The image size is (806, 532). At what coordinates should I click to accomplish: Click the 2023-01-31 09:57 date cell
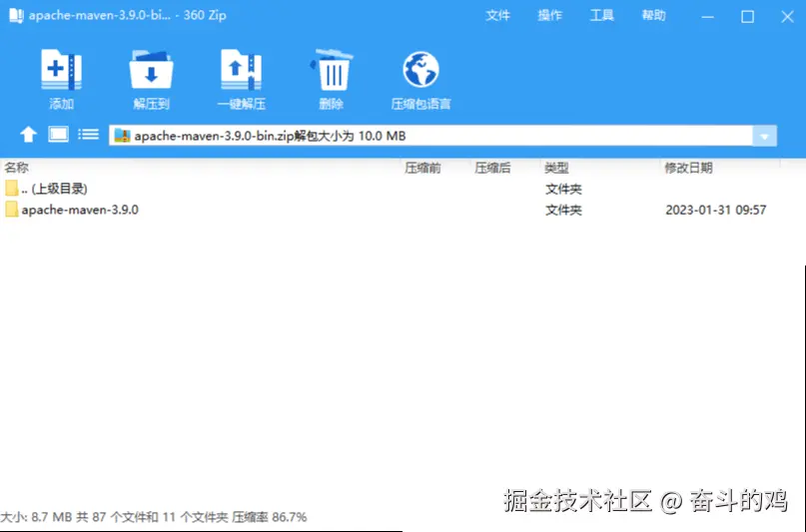coord(715,210)
